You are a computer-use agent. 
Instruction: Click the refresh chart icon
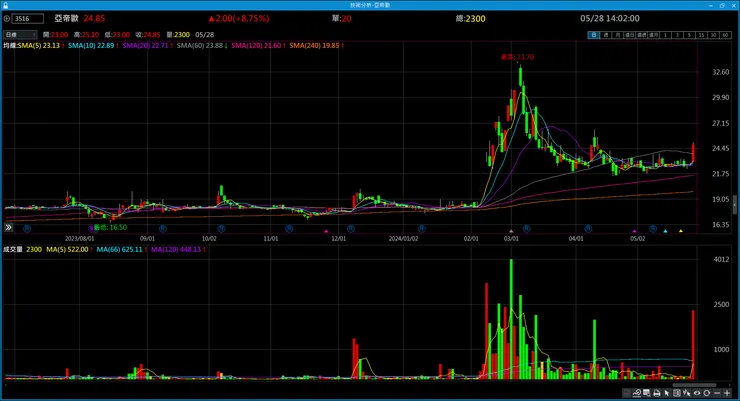706,393
